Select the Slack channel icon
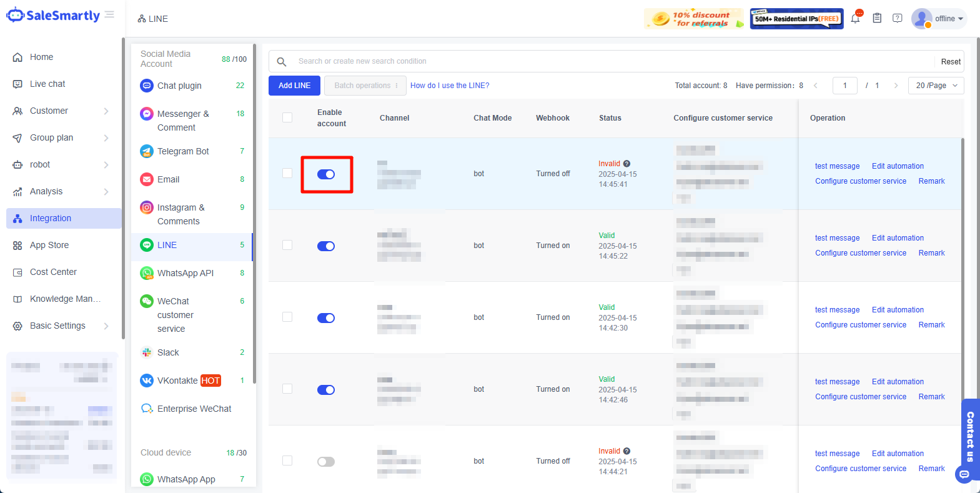 click(x=147, y=352)
